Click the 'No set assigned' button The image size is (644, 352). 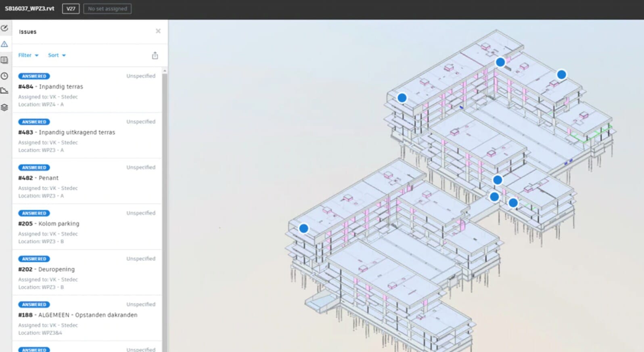click(107, 8)
